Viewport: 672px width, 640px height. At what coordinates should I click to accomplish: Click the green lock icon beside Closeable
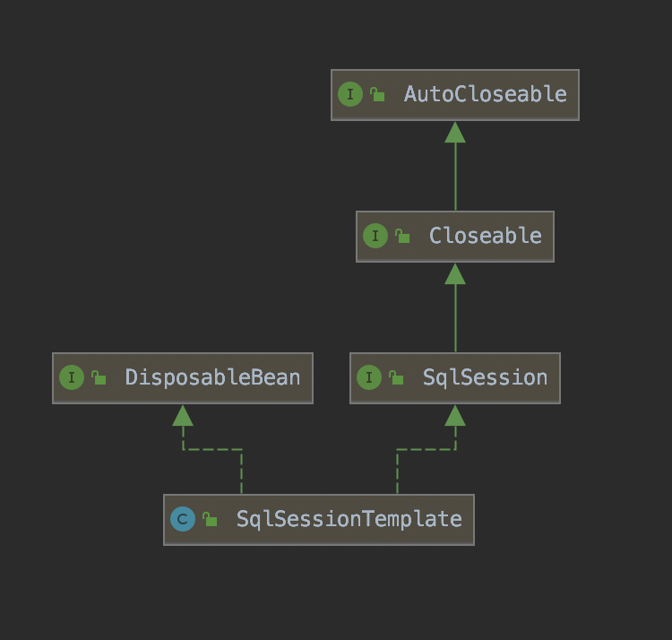pyautogui.click(x=403, y=236)
